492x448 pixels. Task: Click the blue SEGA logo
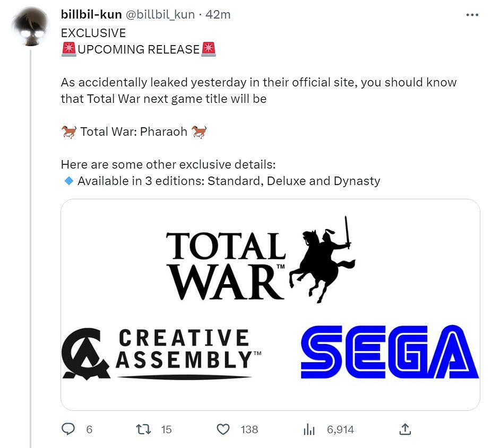pos(390,352)
